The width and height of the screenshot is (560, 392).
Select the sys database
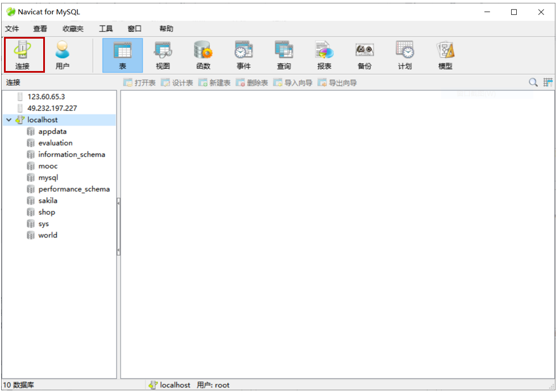(x=44, y=224)
